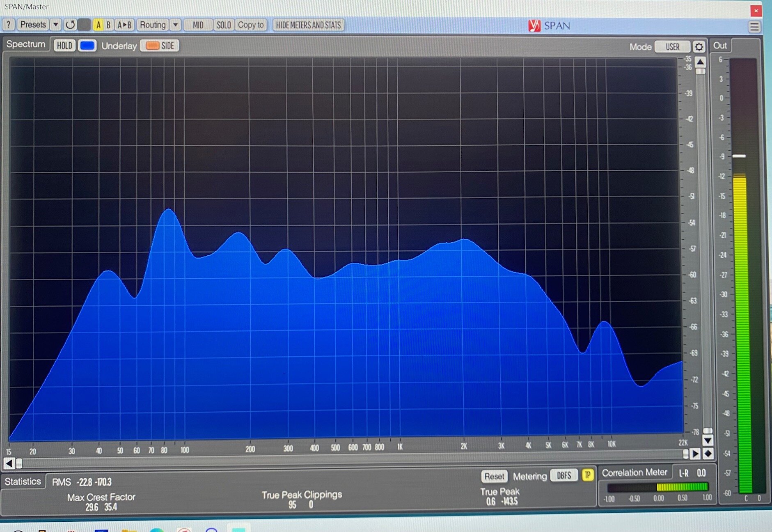Viewport: 772px width, 532px height.
Task: Click the statistics Reset button
Action: pyautogui.click(x=494, y=476)
